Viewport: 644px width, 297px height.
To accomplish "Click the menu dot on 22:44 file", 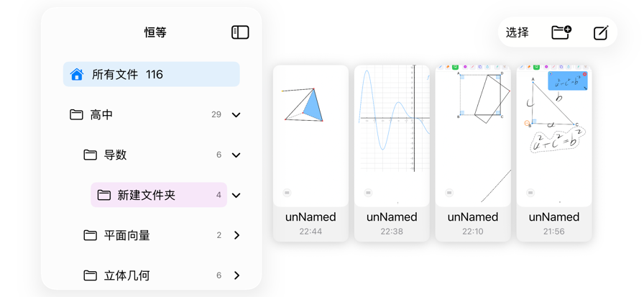I will (287, 192).
